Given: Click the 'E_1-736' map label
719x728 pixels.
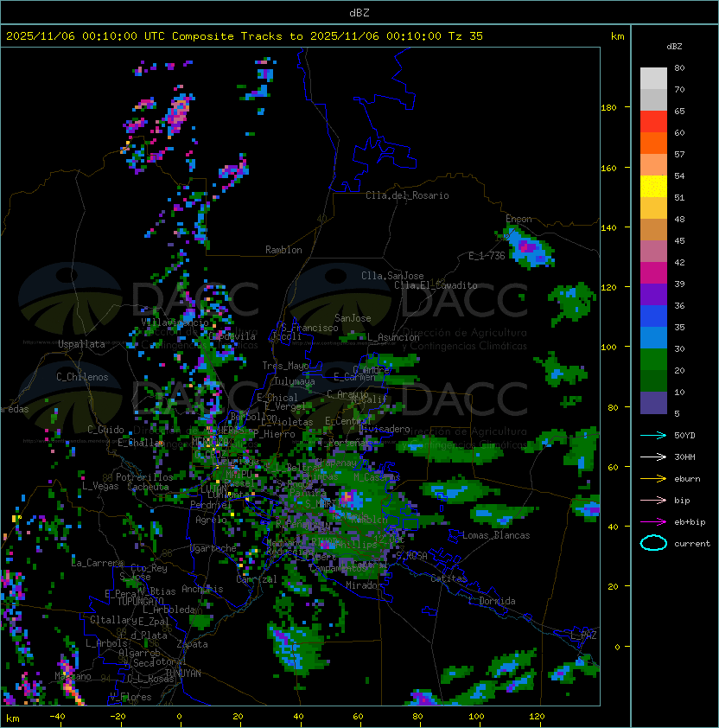Looking at the screenshot, I should click(x=487, y=256).
